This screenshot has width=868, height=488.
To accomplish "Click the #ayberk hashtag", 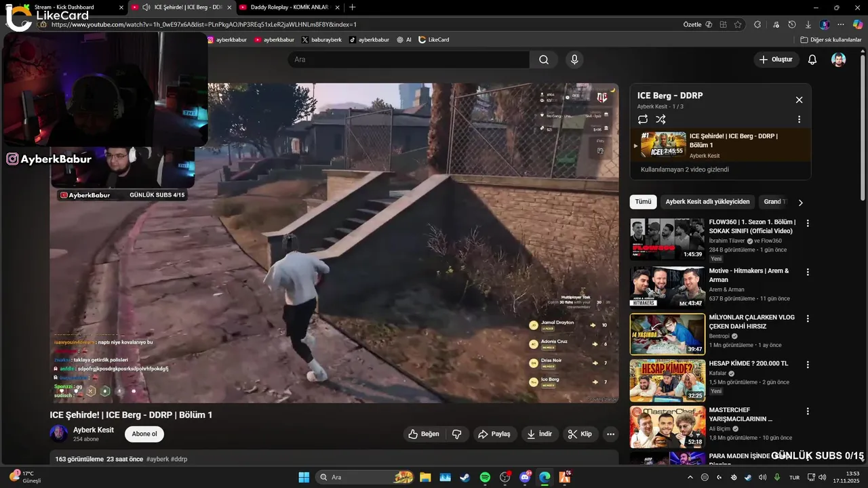I will coord(157,459).
